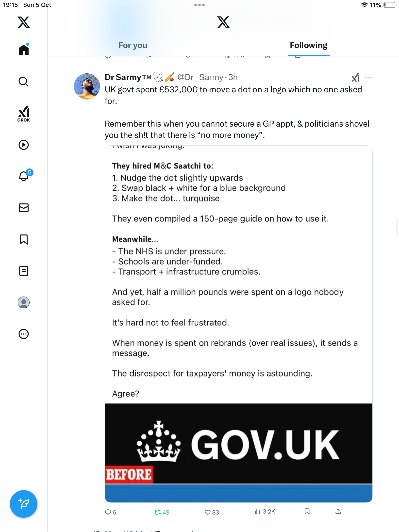Click the Grok explain icon on post
The width and height of the screenshot is (399, 532).
[355, 77]
